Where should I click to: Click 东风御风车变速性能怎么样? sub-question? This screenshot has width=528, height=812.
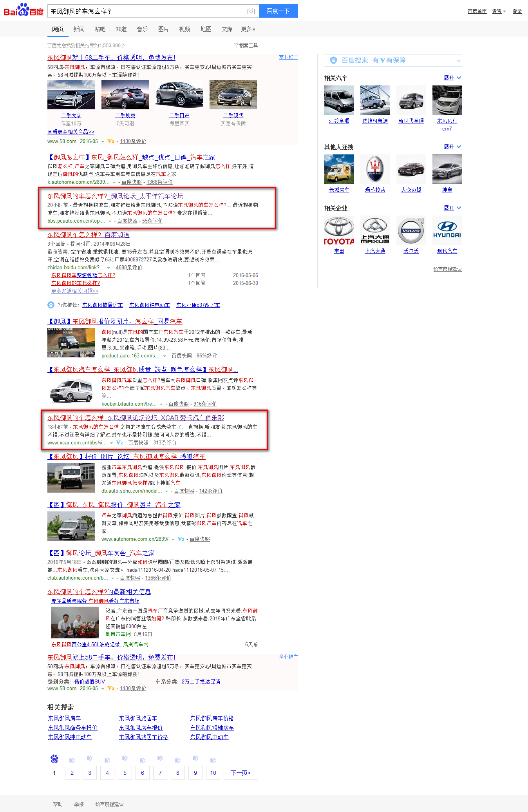point(83,275)
